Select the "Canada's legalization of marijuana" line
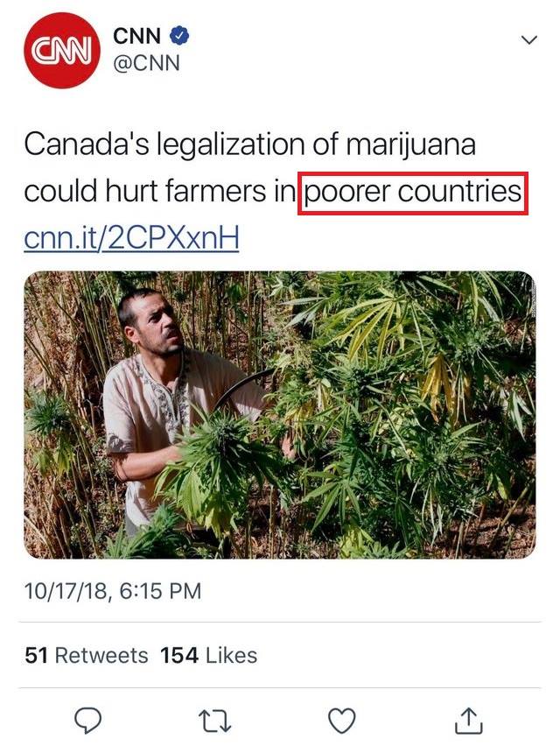 click(x=249, y=144)
